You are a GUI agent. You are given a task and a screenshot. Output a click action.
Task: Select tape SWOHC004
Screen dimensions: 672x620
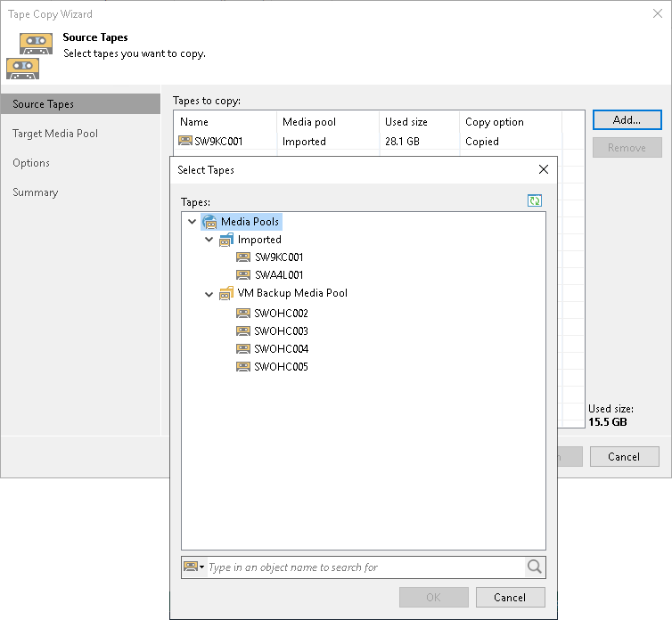[281, 349]
